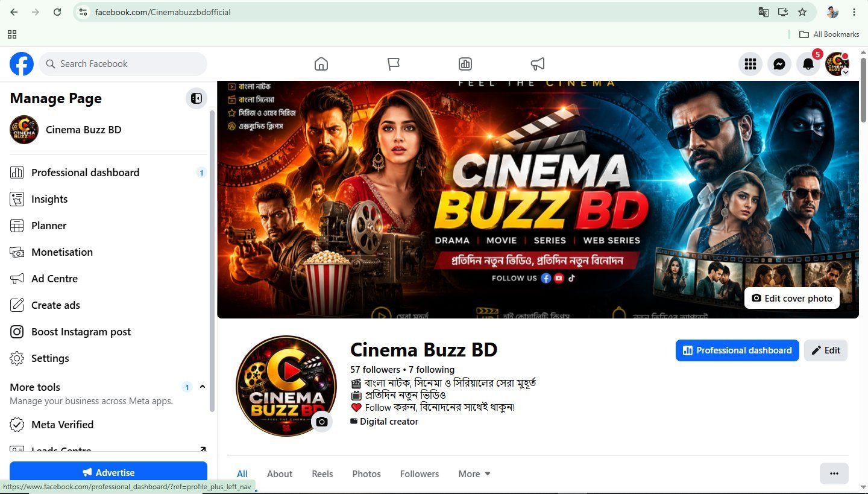Viewport: 868px width, 494px height.
Task: Open Chrome apps grid shortcut
Action: pos(12,34)
